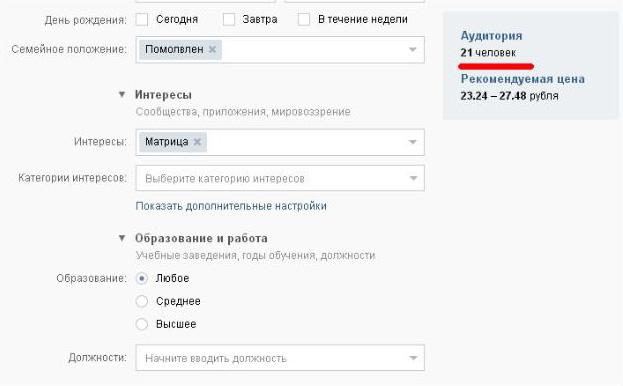Collapse the Образование и работа section triangle
This screenshot has width=623, height=386.
pyautogui.click(x=122, y=238)
